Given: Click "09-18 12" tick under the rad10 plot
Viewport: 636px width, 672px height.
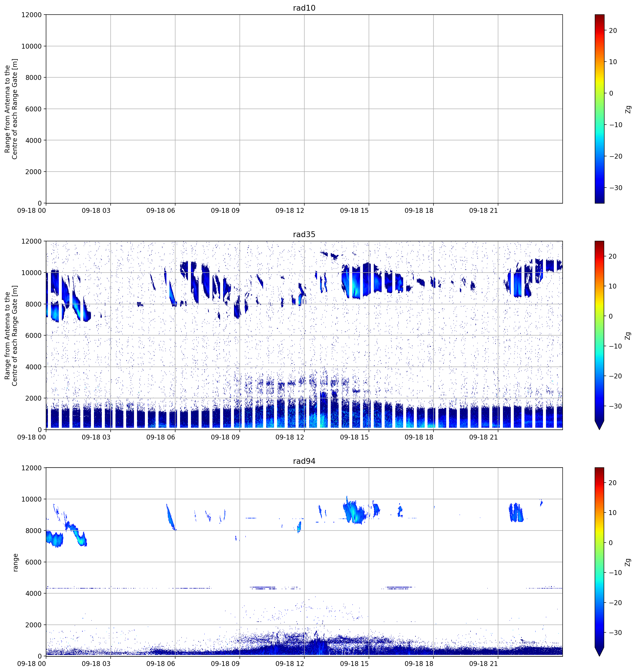Looking at the screenshot, I should [x=290, y=211].
